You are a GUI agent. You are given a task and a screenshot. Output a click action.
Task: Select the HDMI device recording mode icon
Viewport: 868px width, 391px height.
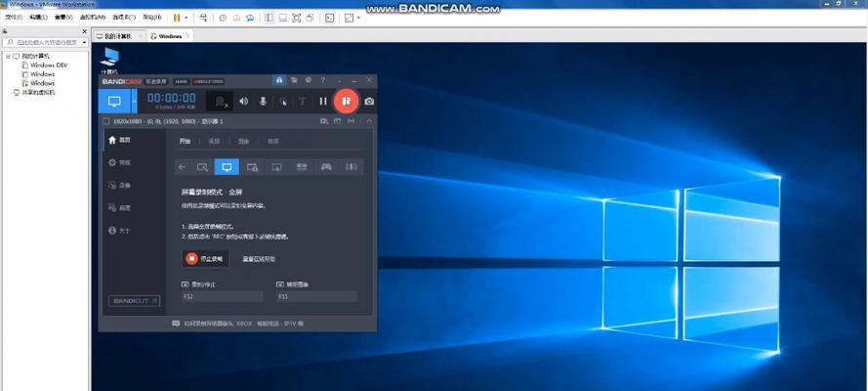coord(302,167)
